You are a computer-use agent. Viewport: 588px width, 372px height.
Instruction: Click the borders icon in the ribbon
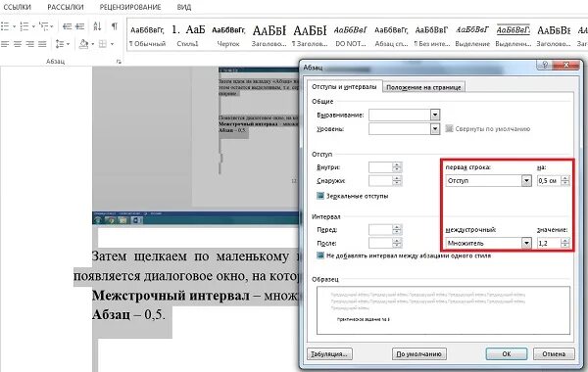(102, 44)
